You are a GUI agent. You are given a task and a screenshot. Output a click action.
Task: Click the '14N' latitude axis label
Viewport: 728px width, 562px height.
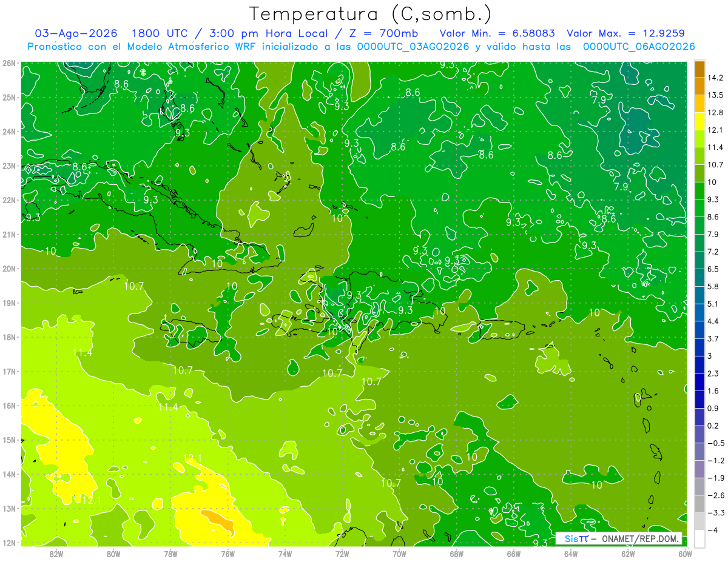8,474
